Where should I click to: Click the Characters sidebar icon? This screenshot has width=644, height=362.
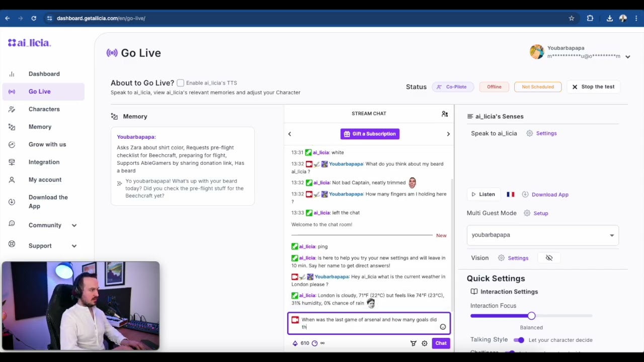tap(12, 109)
